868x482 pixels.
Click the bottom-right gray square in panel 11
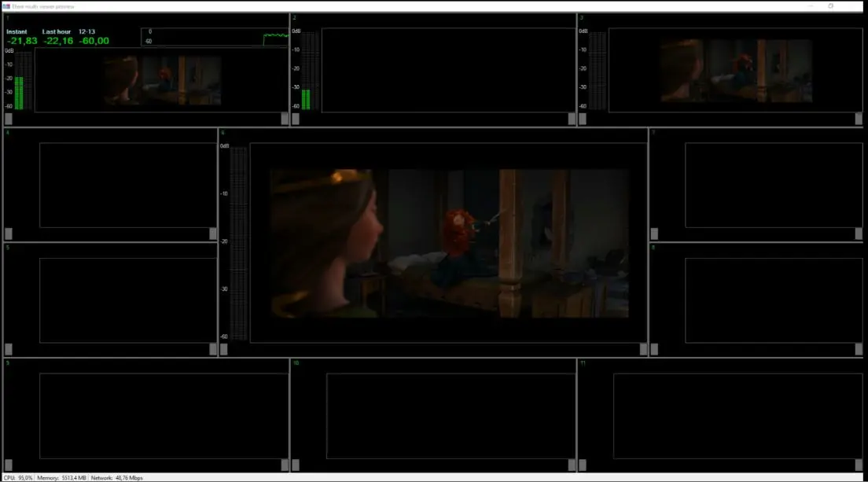(x=859, y=465)
